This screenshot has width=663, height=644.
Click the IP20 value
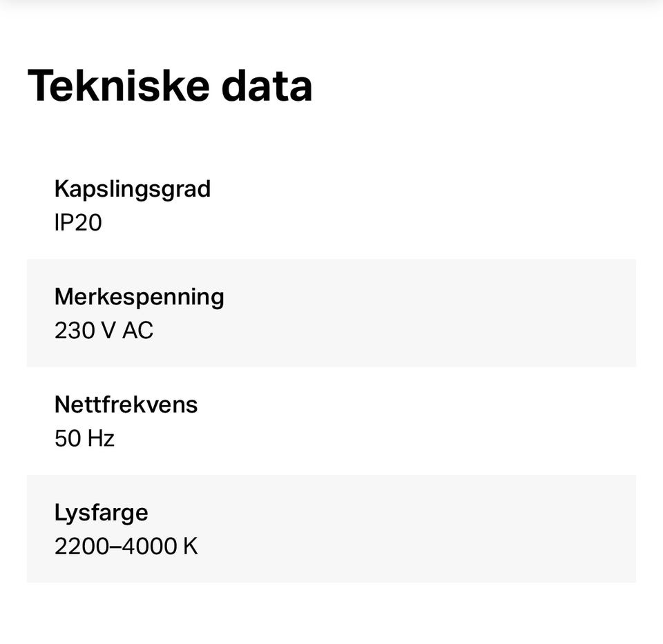point(78,223)
